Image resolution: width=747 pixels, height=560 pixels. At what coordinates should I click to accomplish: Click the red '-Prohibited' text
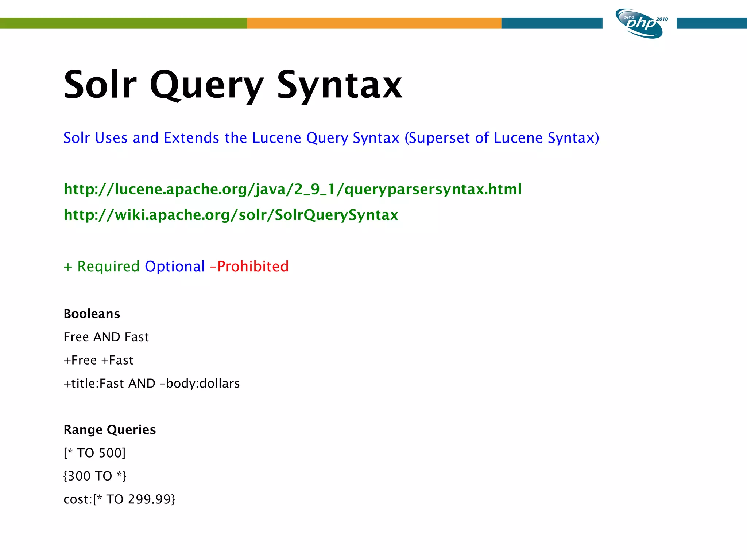(249, 267)
